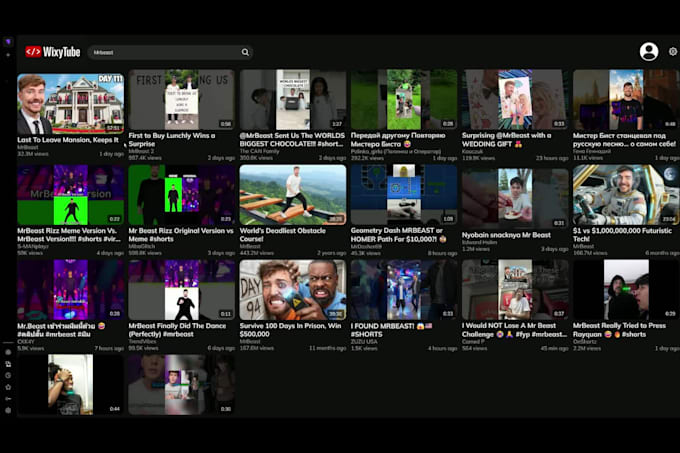Click title 'World's Deadliest Obstacle Course!'
This screenshot has width=680, height=453.
283,235
